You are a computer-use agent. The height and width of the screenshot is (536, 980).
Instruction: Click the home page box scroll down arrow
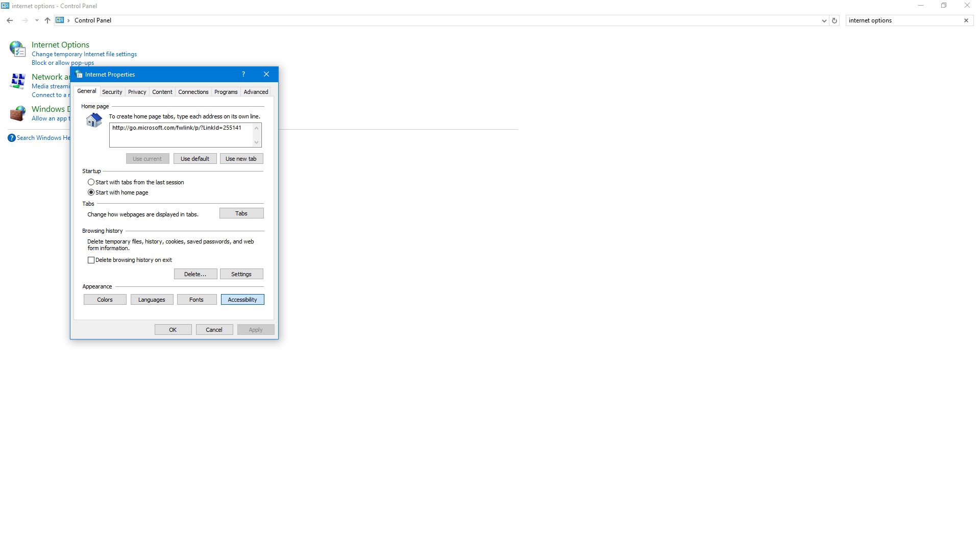257,142
